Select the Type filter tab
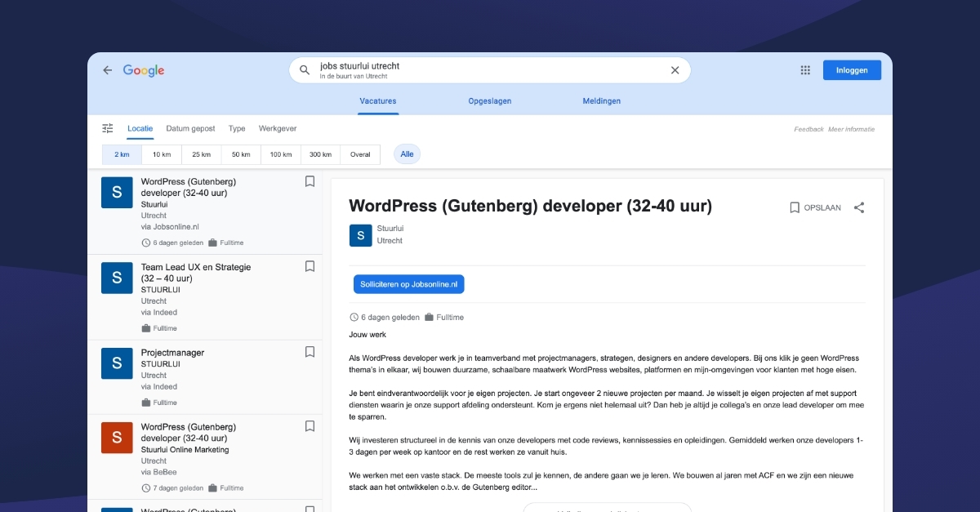This screenshot has height=512, width=980. [237, 128]
